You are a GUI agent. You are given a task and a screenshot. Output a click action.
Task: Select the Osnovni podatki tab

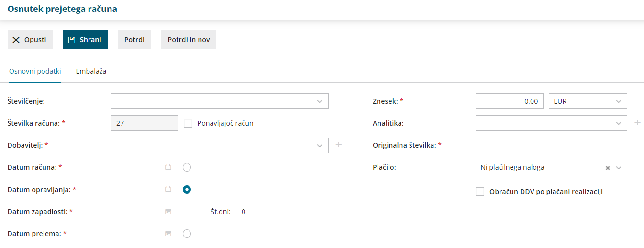(x=35, y=71)
